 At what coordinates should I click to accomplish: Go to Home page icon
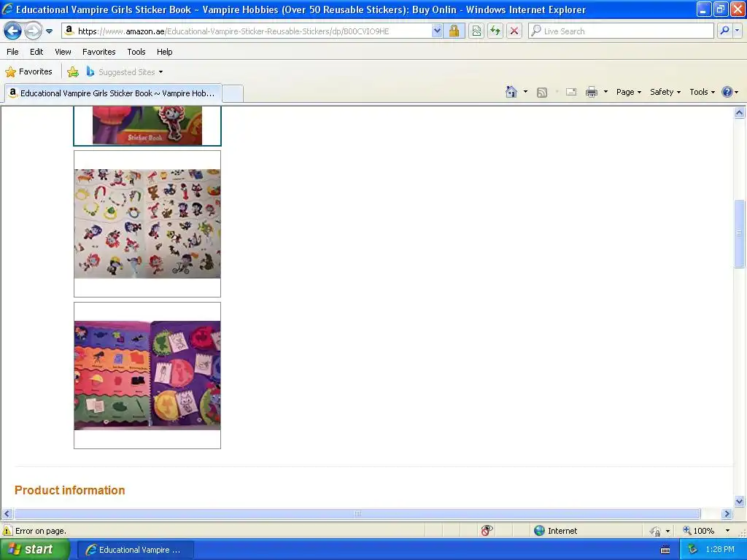click(511, 92)
